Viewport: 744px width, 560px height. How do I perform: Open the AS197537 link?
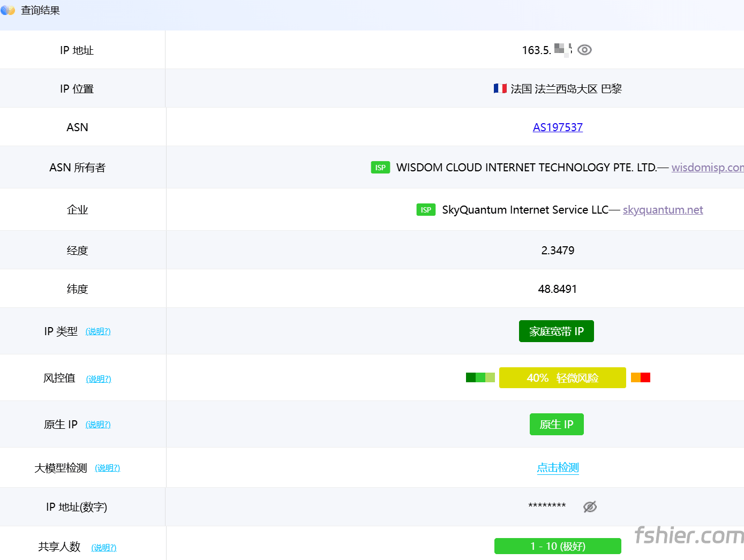558,127
